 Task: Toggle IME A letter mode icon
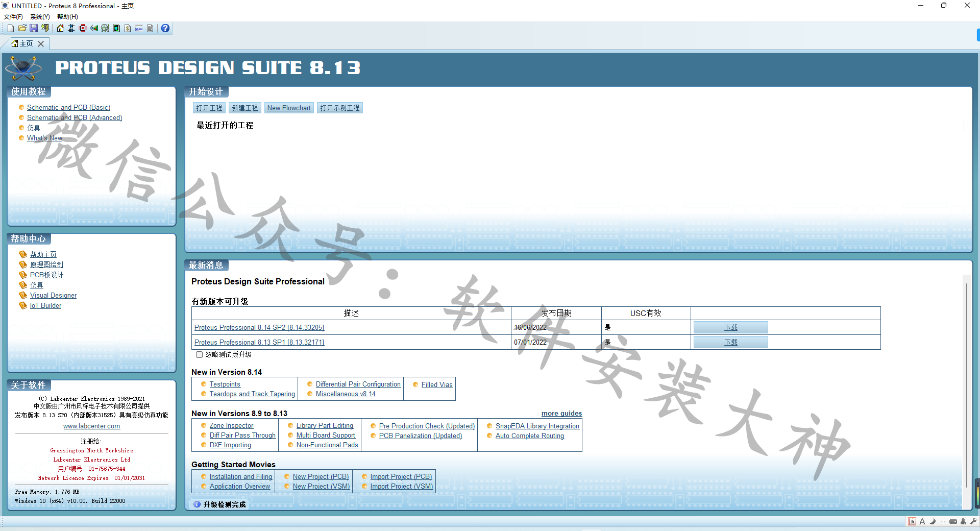922,522
